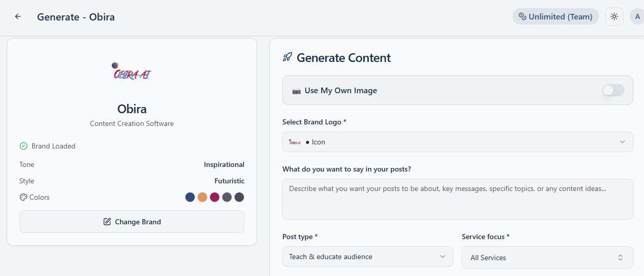Click the Obira AI logo image

132,71
